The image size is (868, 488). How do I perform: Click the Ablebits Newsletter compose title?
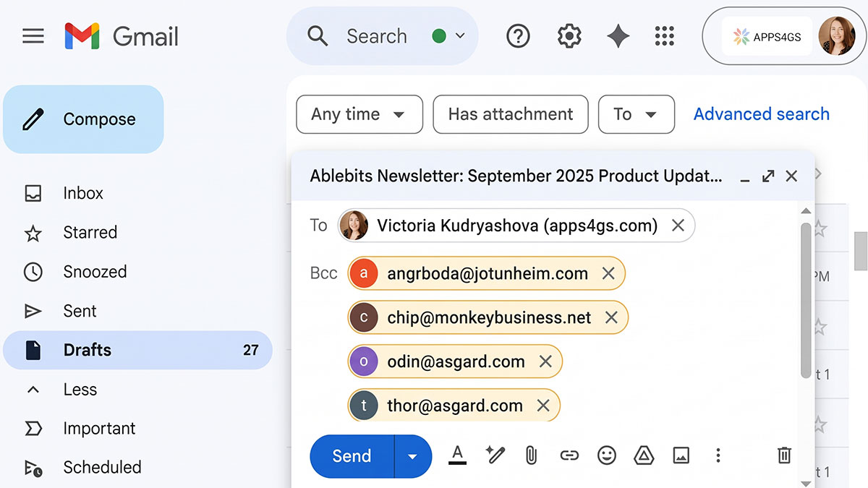[516, 176]
